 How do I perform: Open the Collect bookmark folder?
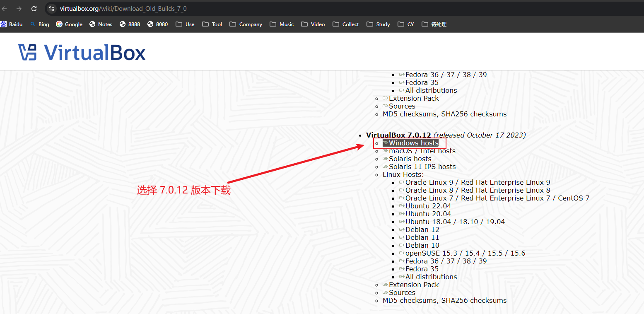coord(345,24)
